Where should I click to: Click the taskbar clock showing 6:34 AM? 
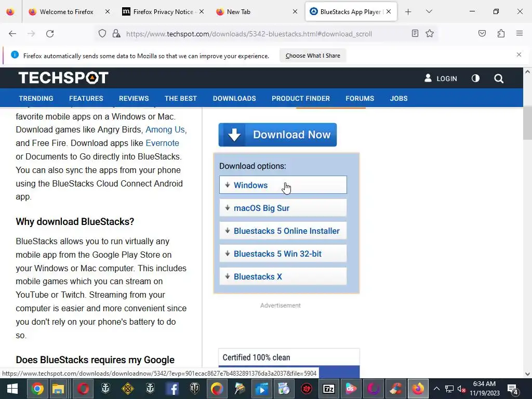(x=485, y=389)
